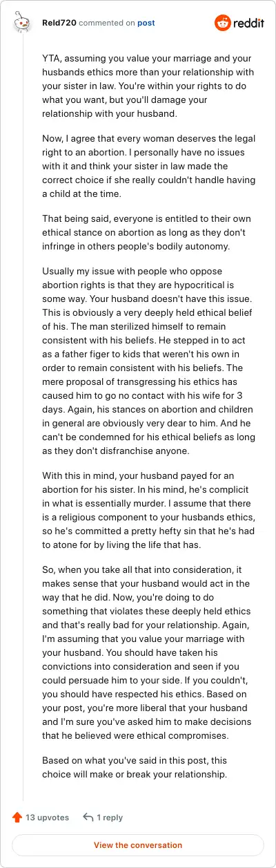Open the "1 reply" link
The height and width of the screenshot is (868, 276).
click(110, 817)
